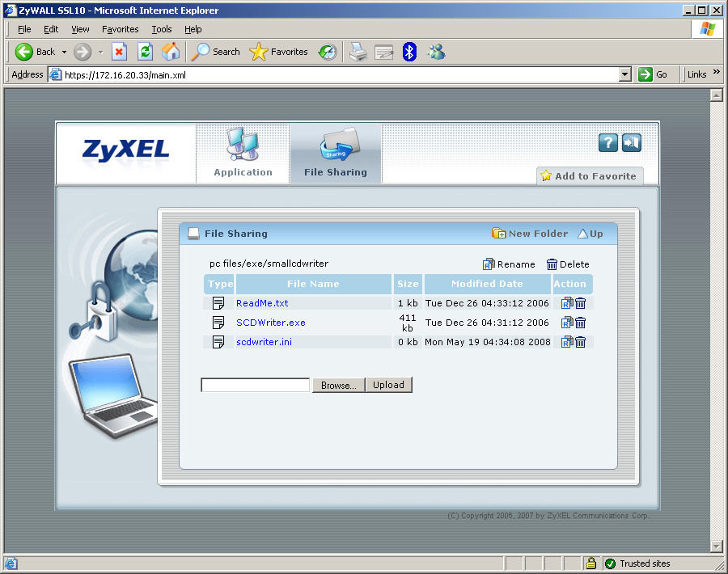Click the Upload button
Screen dimensions: 728x574
tap(388, 385)
